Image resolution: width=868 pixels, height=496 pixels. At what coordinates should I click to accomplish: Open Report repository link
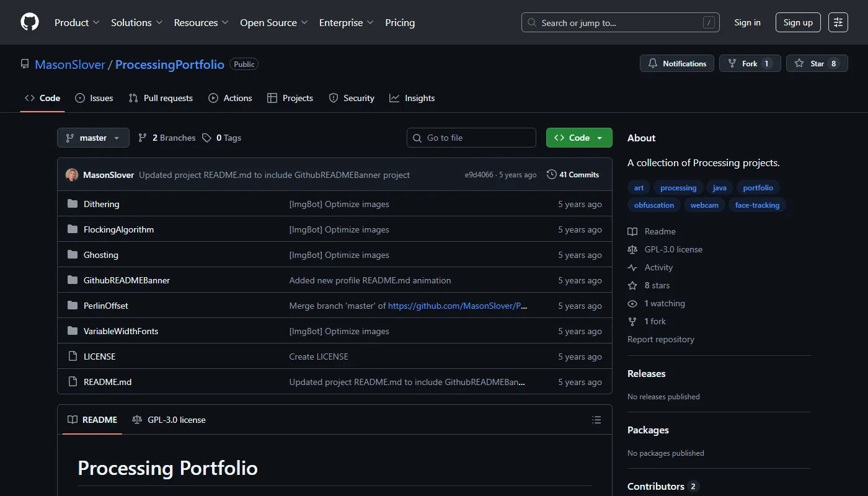[x=661, y=339]
